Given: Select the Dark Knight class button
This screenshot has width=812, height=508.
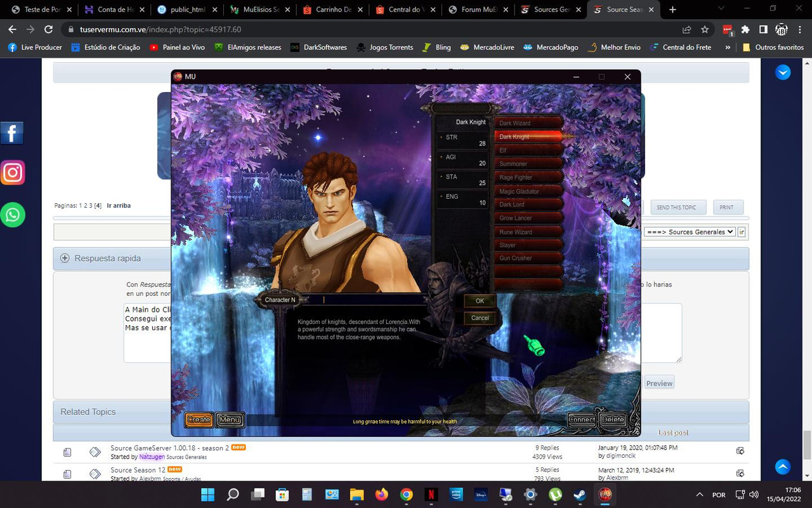Looking at the screenshot, I should 528,137.
